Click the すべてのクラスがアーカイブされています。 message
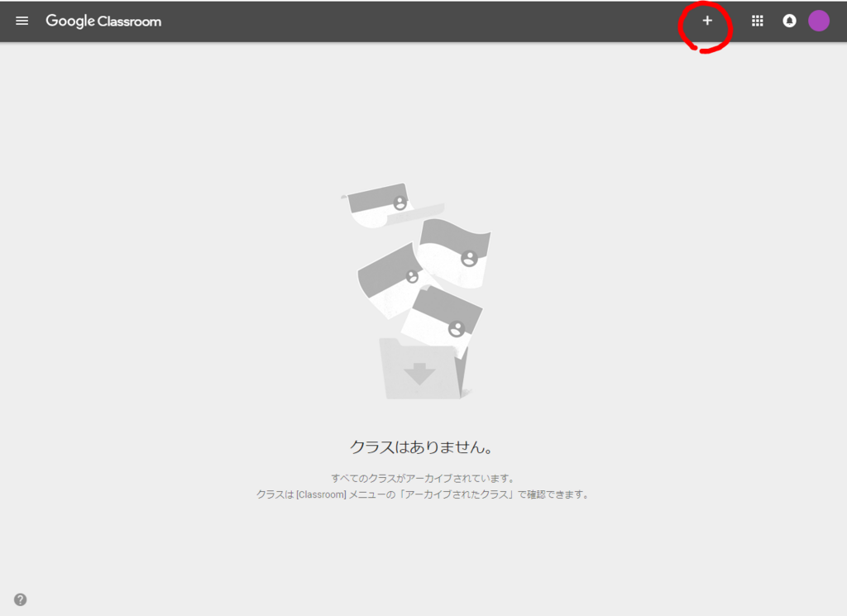 click(423, 479)
